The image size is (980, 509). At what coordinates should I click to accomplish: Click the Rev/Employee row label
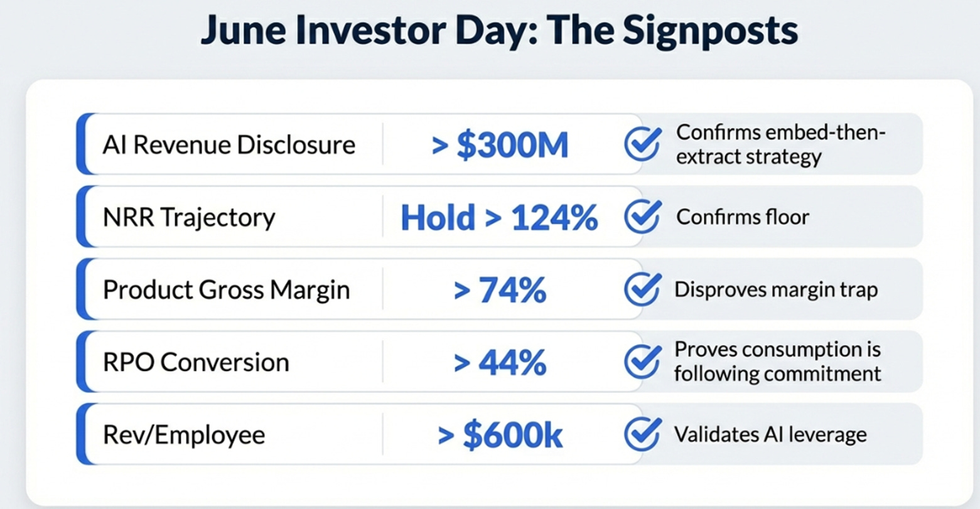click(x=184, y=435)
